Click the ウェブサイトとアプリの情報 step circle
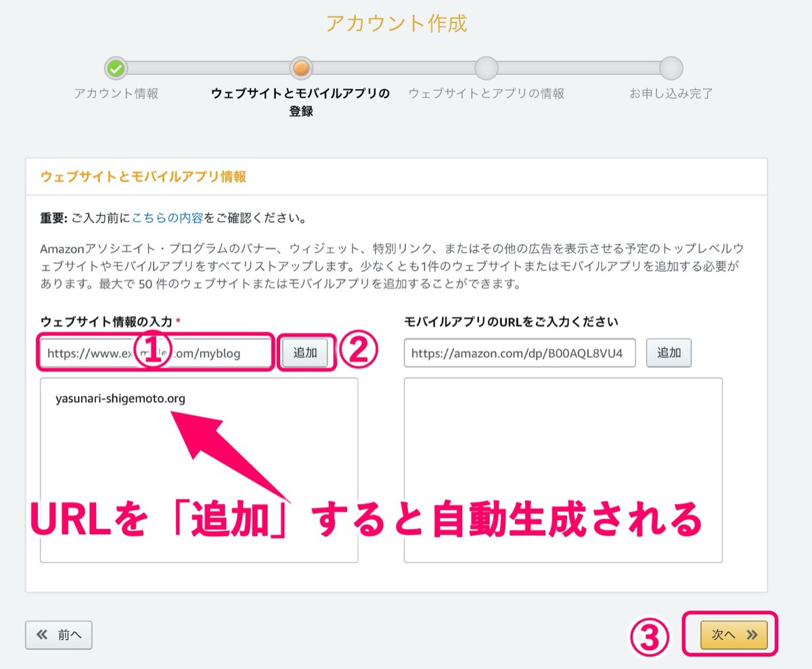This screenshot has height=669, width=812. pyautogui.click(x=487, y=68)
